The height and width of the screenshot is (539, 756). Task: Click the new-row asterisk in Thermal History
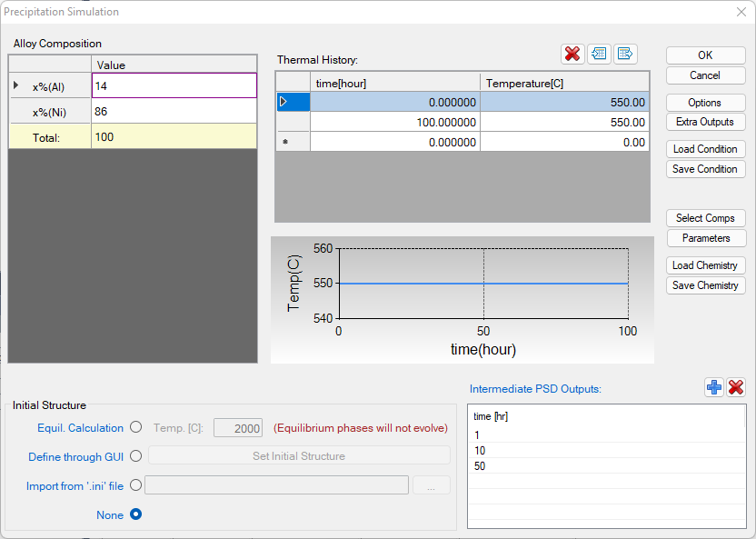point(284,143)
